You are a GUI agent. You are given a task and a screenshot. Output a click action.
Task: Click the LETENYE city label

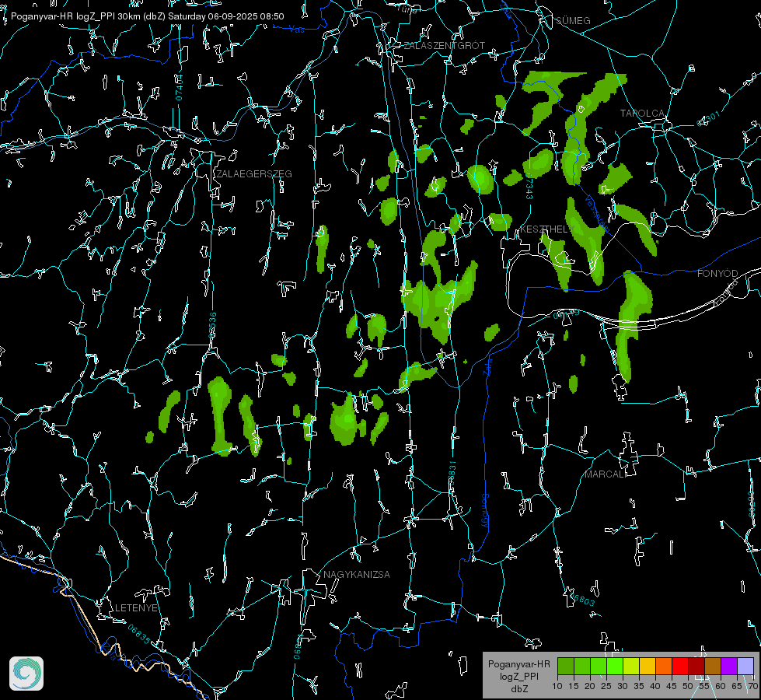(x=136, y=607)
